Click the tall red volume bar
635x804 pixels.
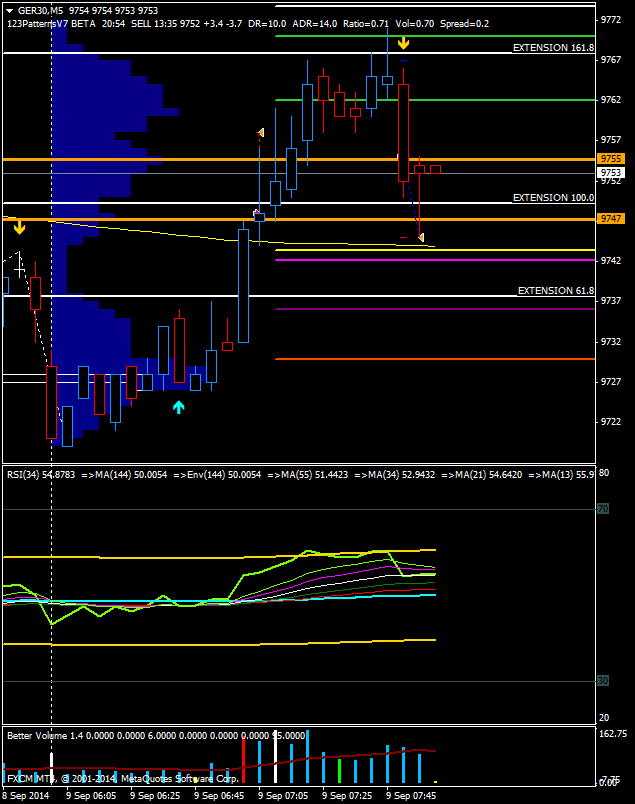click(243, 761)
